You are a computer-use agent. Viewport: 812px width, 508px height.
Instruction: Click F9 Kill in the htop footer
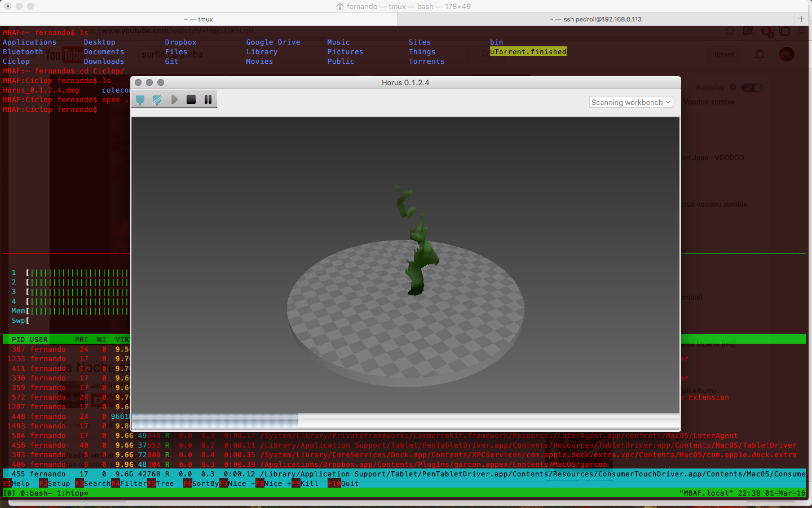(x=305, y=484)
